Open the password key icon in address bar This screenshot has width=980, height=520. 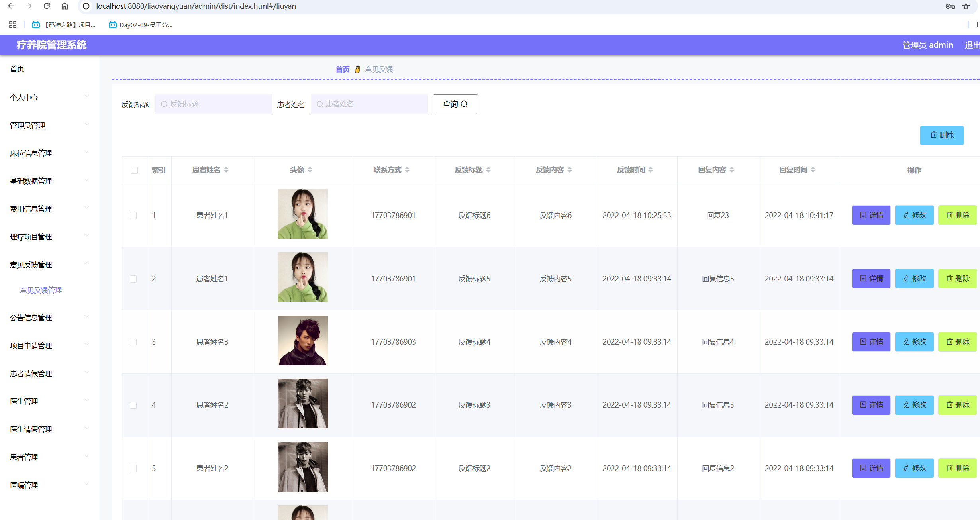[950, 6]
